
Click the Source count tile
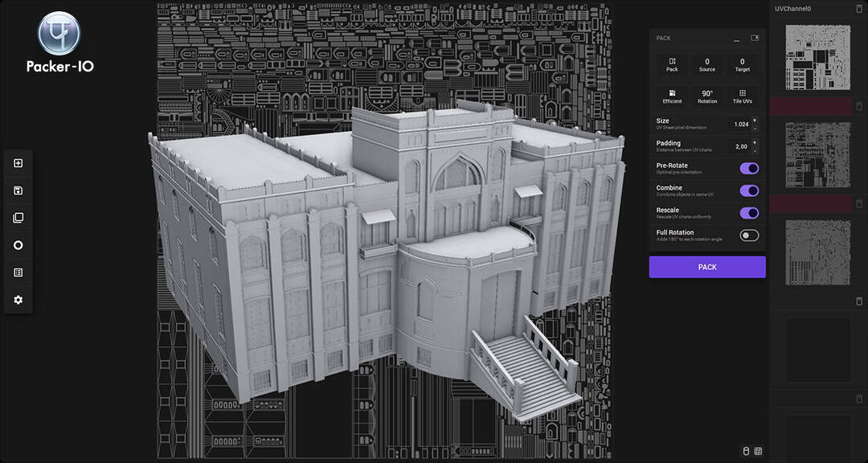(707, 65)
